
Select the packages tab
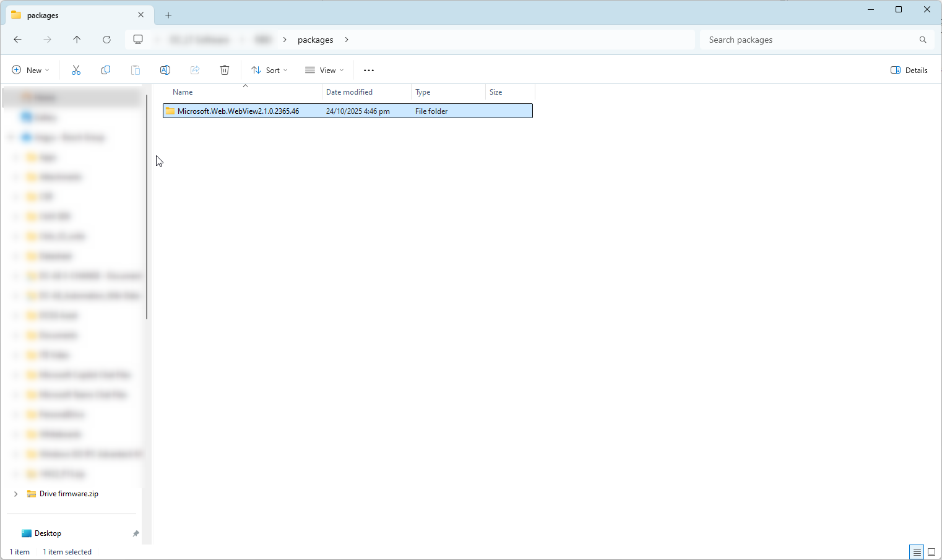click(x=78, y=15)
